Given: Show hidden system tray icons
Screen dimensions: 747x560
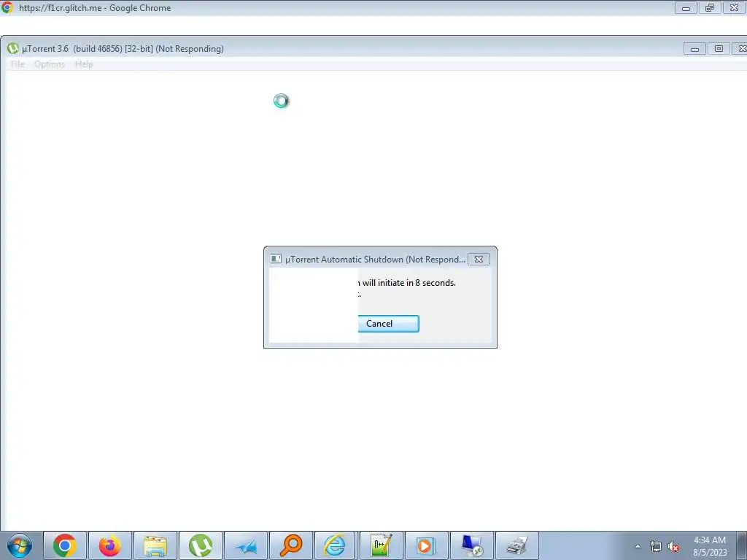Looking at the screenshot, I should click(x=638, y=547).
